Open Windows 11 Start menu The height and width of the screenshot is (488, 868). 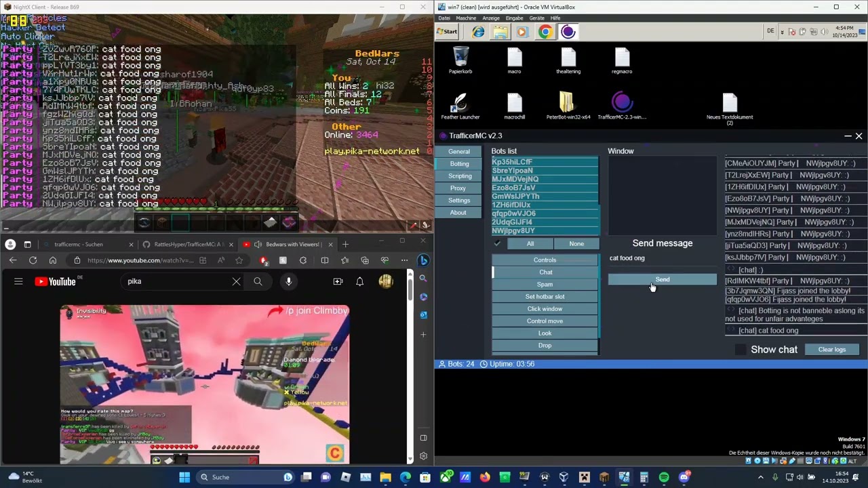pos(184,477)
